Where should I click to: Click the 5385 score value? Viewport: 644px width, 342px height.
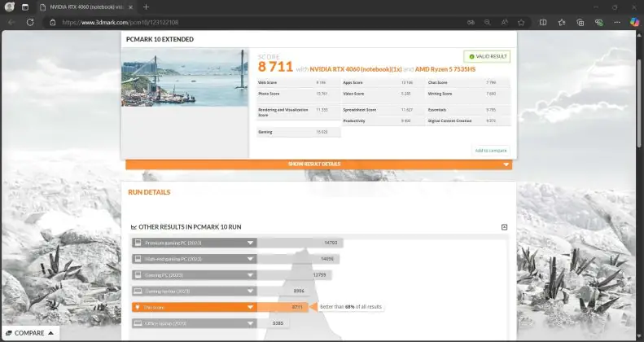[x=278, y=323]
